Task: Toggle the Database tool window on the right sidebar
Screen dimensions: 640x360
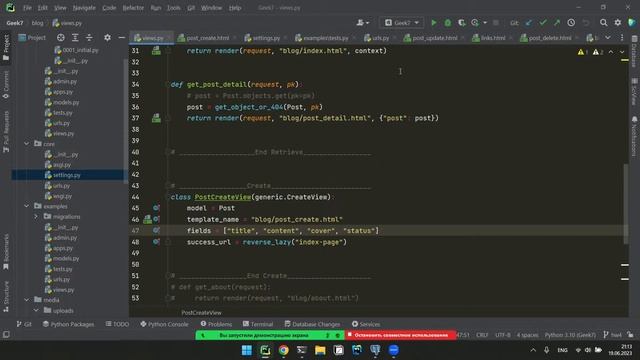Action: [x=634, y=51]
